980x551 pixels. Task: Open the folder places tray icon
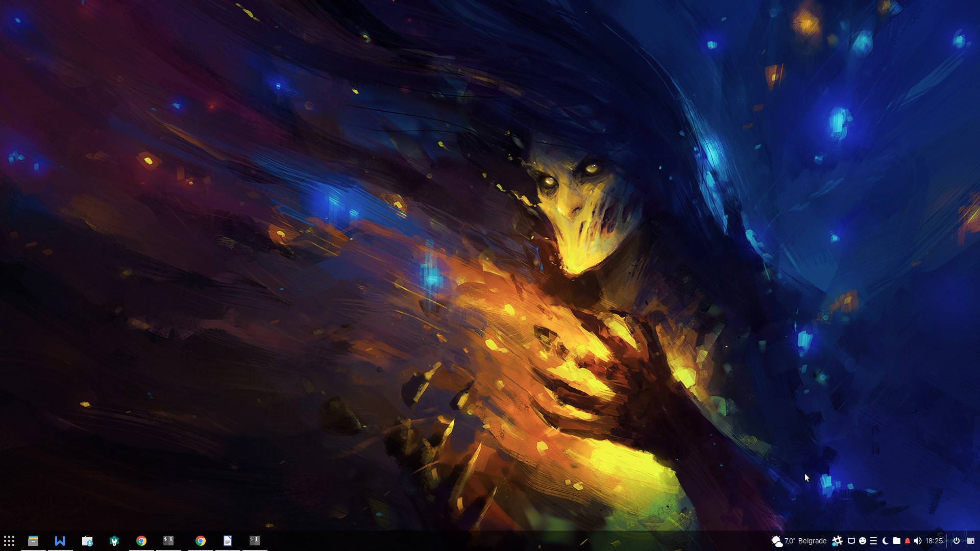tap(896, 541)
